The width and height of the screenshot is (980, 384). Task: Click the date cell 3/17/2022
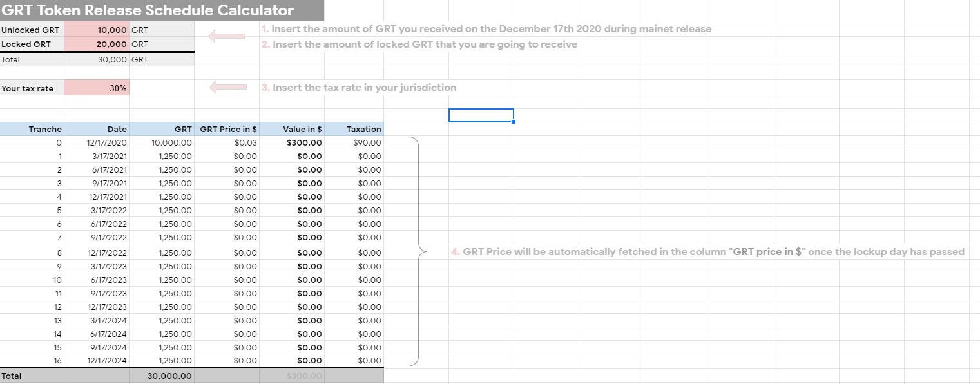[97, 210]
